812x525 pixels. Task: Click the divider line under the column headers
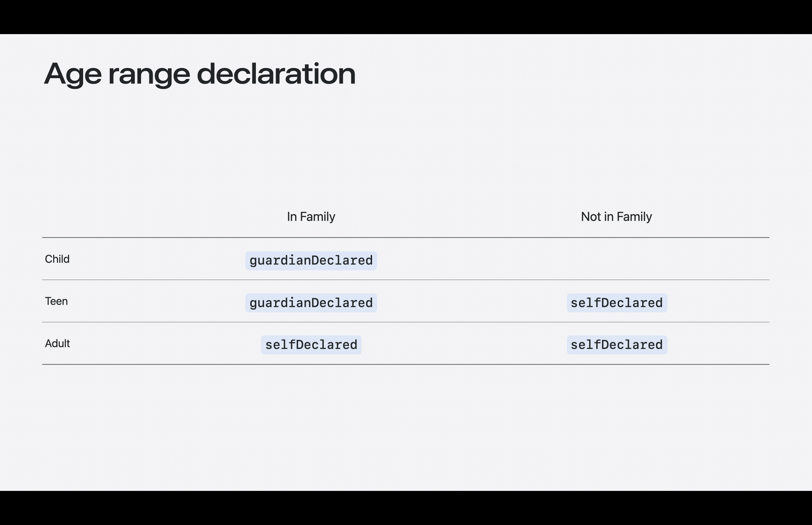(x=406, y=238)
